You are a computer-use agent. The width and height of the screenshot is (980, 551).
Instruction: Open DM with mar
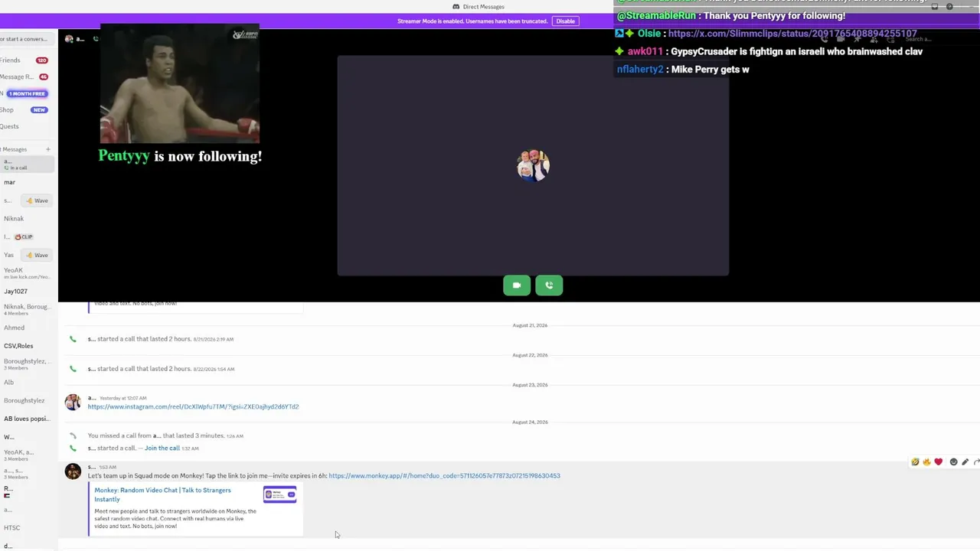coord(27,182)
